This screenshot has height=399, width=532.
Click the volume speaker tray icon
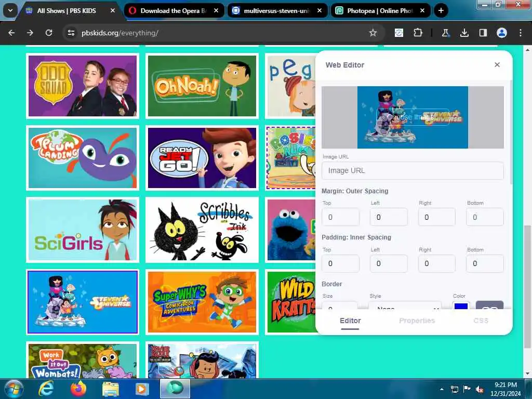[x=480, y=390]
